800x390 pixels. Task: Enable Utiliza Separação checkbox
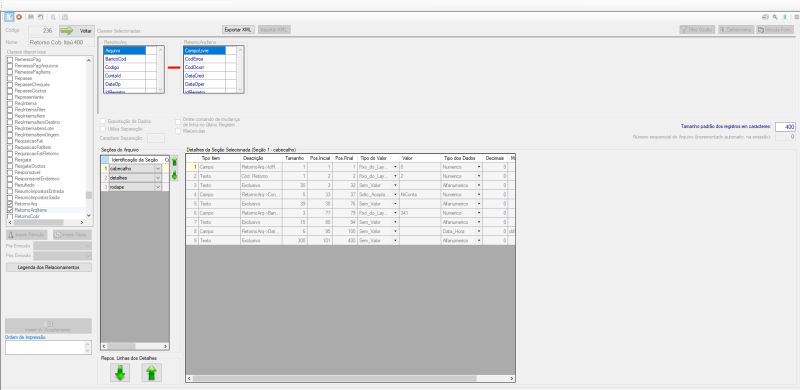(x=104, y=129)
